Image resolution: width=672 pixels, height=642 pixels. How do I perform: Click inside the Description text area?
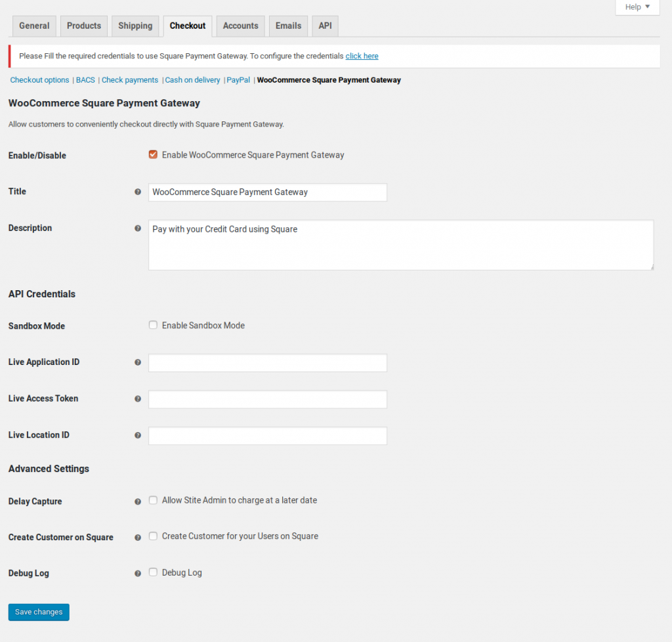401,245
